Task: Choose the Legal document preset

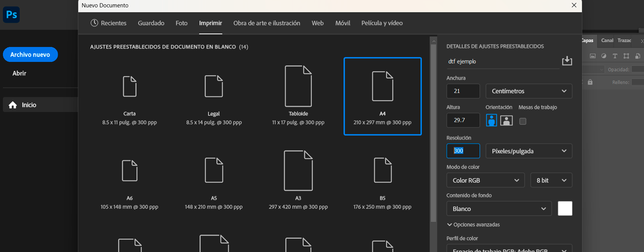Action: (x=213, y=97)
